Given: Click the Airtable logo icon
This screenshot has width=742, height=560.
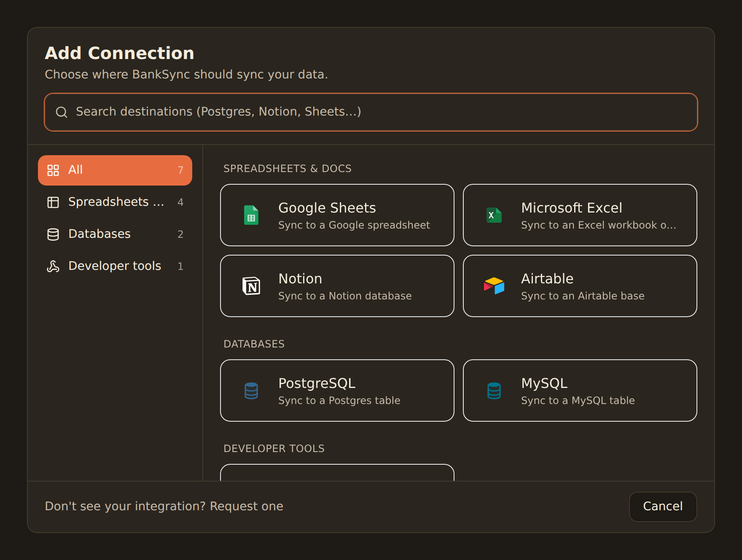Looking at the screenshot, I should click(494, 286).
